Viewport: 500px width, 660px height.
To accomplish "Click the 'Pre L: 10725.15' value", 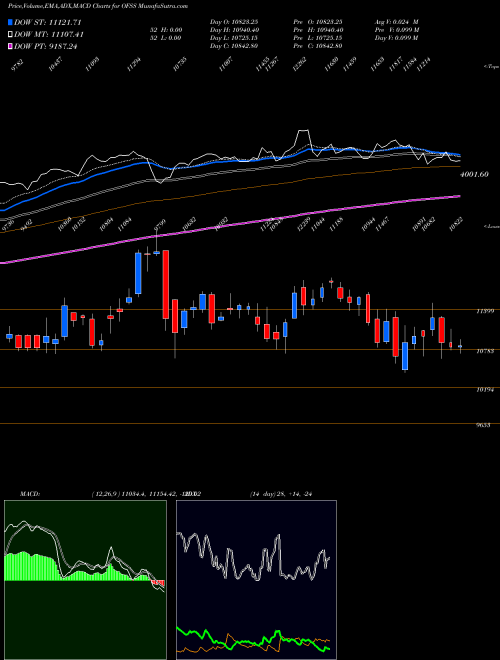I will (317, 38).
